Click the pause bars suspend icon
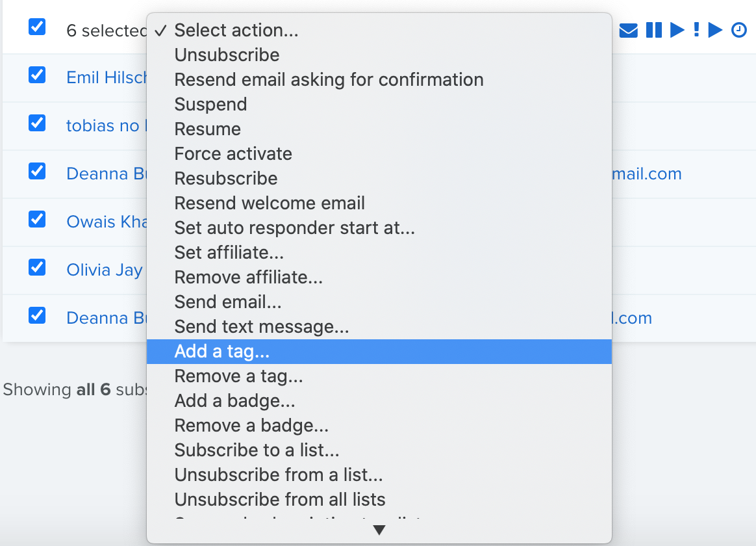Image resolution: width=756 pixels, height=546 pixels. click(654, 30)
